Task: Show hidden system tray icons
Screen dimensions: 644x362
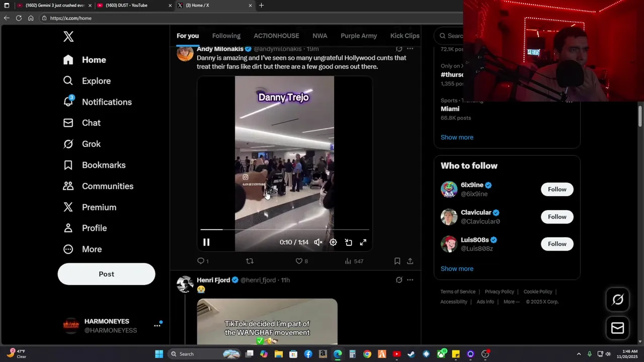Action: (x=579, y=354)
